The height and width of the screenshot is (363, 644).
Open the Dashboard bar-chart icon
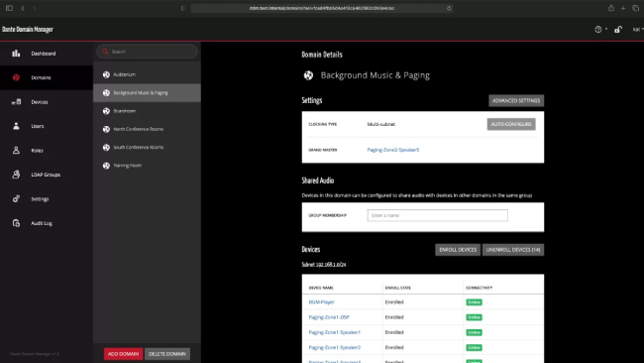tap(16, 54)
